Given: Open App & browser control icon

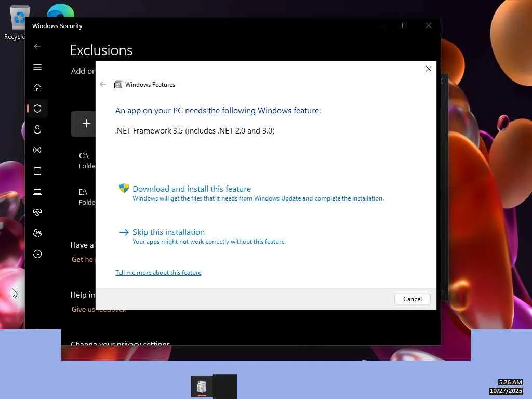Looking at the screenshot, I should [37, 171].
